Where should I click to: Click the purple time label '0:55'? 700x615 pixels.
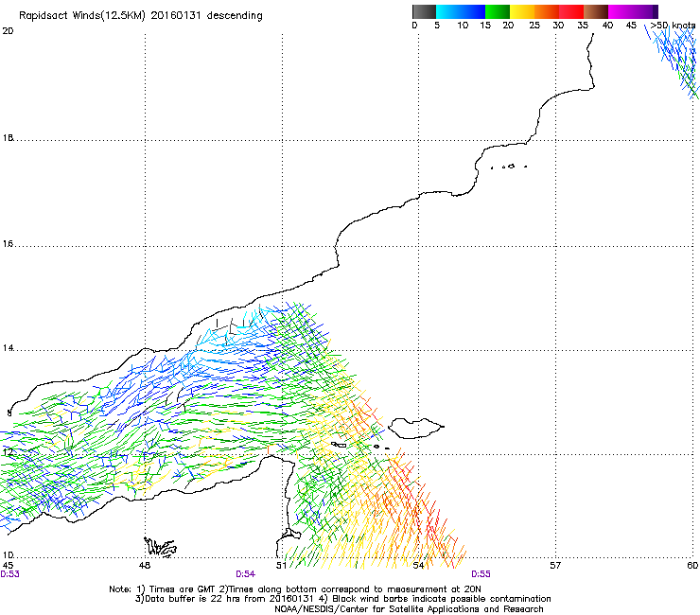point(481,574)
